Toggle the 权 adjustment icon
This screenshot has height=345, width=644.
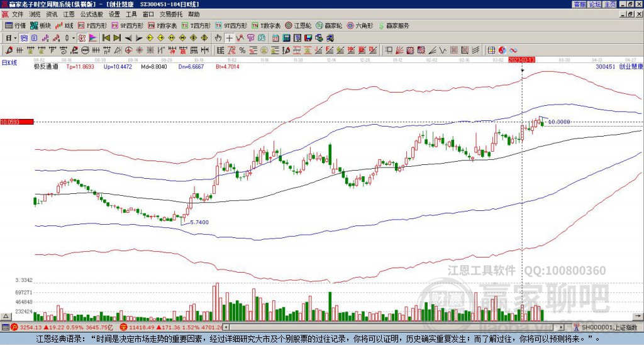pos(82,38)
